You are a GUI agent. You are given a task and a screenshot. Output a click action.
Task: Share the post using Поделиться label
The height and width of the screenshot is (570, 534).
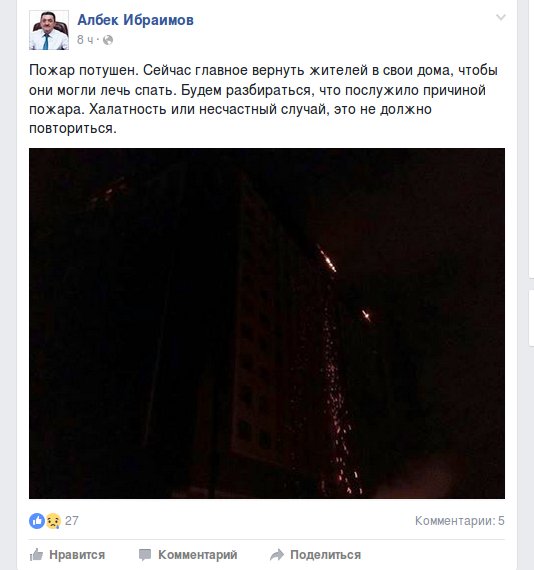pyautogui.click(x=325, y=555)
